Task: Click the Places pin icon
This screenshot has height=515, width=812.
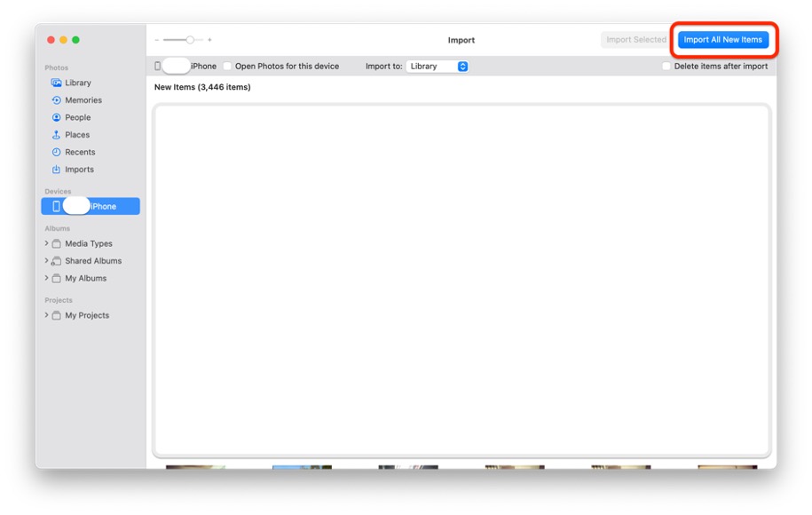Action: [x=56, y=135]
